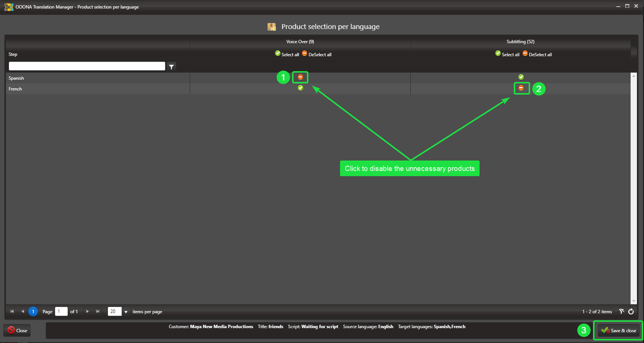Toggle Spanish Voice Over product status

point(301,77)
